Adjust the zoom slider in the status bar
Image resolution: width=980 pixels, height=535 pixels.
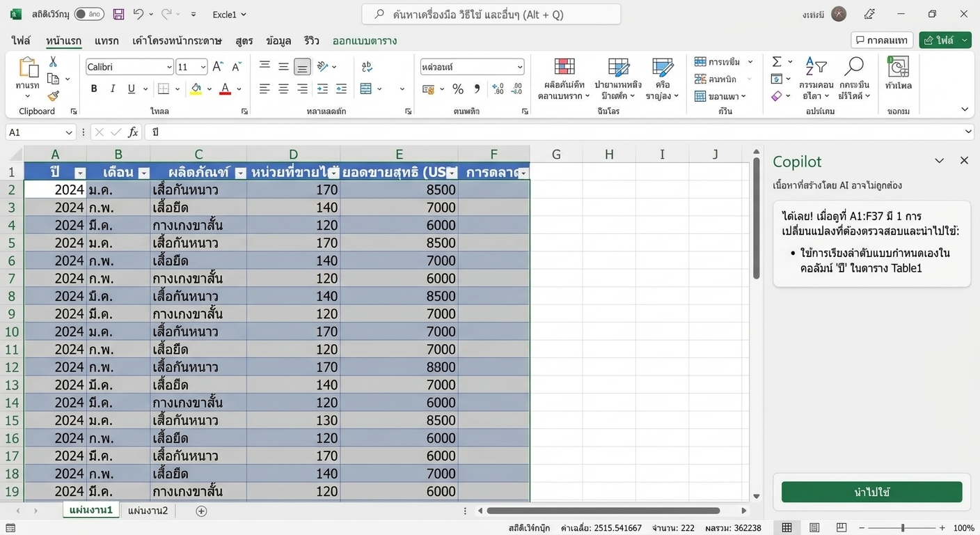click(x=903, y=528)
